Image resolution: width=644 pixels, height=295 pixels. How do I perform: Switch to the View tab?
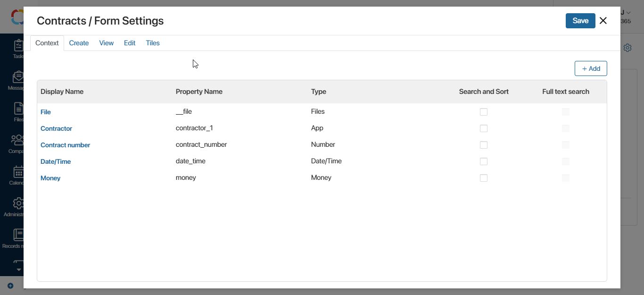(x=106, y=43)
